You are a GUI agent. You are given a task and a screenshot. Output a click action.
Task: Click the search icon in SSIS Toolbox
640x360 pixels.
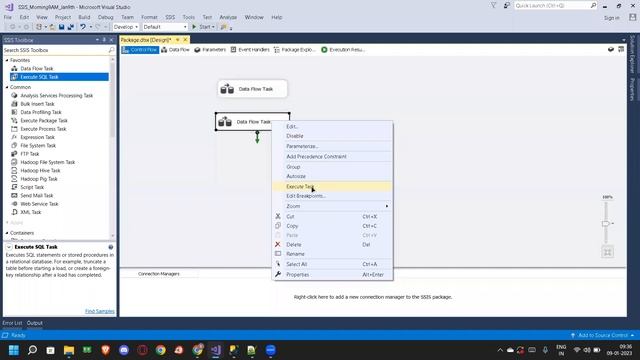[111, 50]
